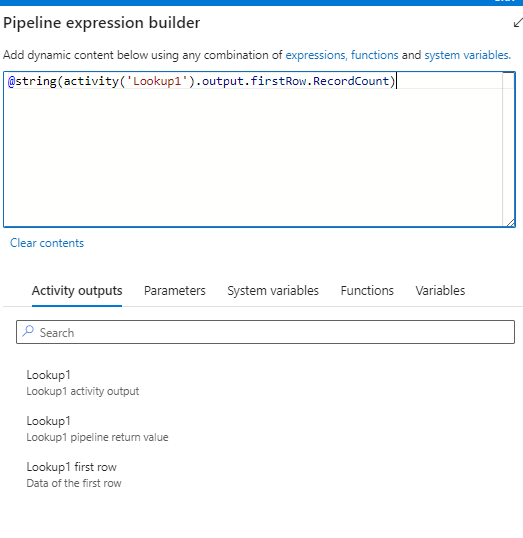Place cursor on RecordCount in the expression
The height and width of the screenshot is (538, 523).
pos(351,81)
